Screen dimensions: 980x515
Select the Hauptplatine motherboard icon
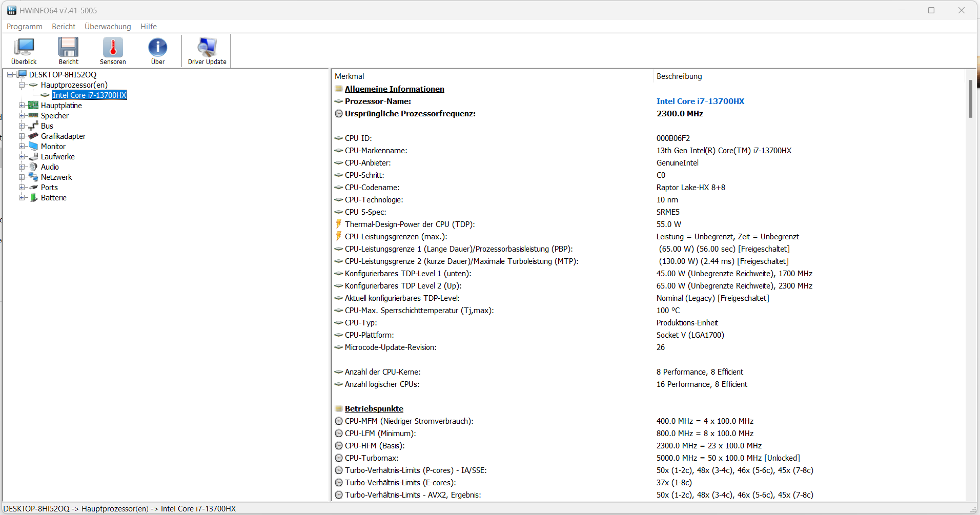pos(33,106)
